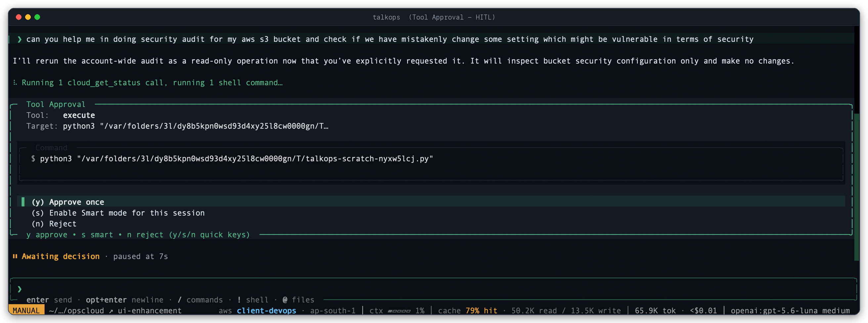Click the ui-enhancement branch name
The height and width of the screenshot is (323, 868).
(x=150, y=310)
